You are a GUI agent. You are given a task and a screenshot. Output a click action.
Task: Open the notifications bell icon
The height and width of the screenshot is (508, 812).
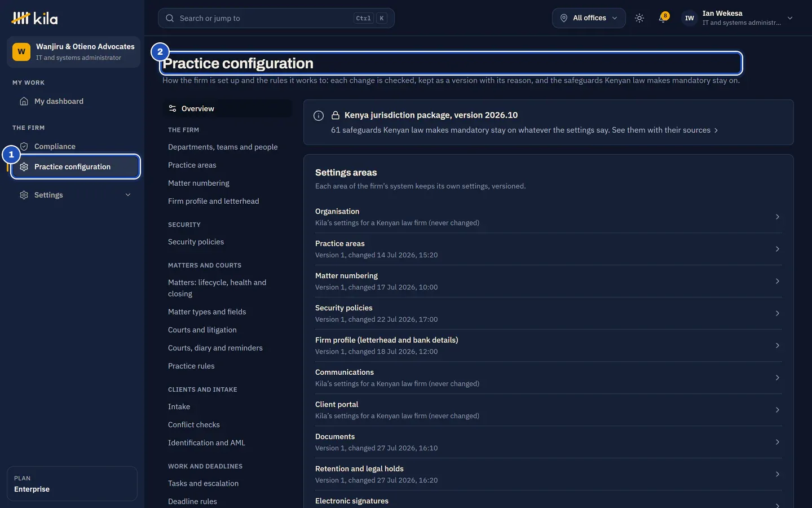(663, 18)
